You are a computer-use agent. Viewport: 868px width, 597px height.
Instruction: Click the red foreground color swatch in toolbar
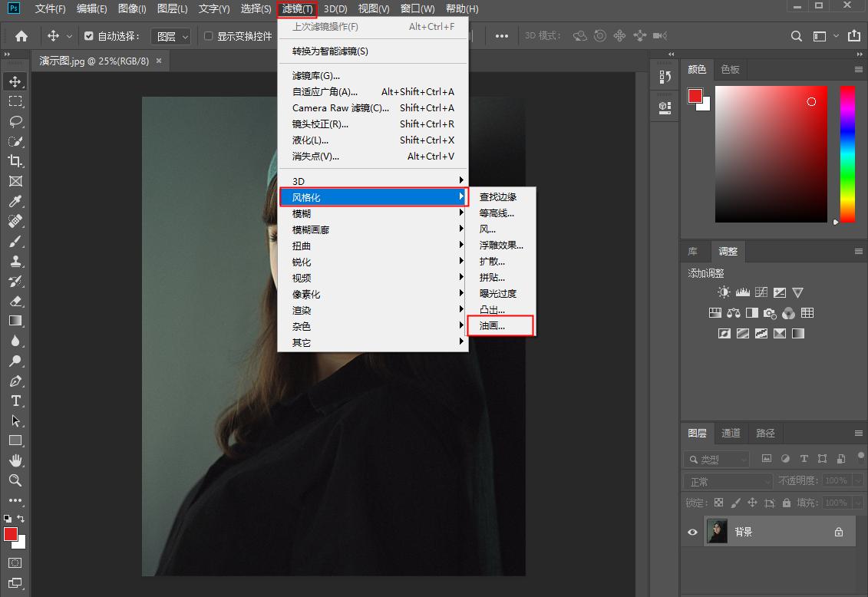[11, 534]
